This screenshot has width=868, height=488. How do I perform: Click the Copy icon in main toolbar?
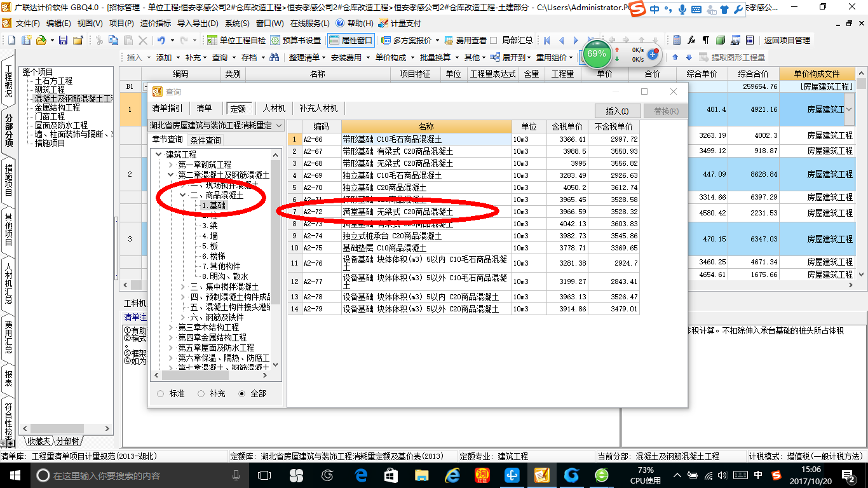(x=114, y=40)
